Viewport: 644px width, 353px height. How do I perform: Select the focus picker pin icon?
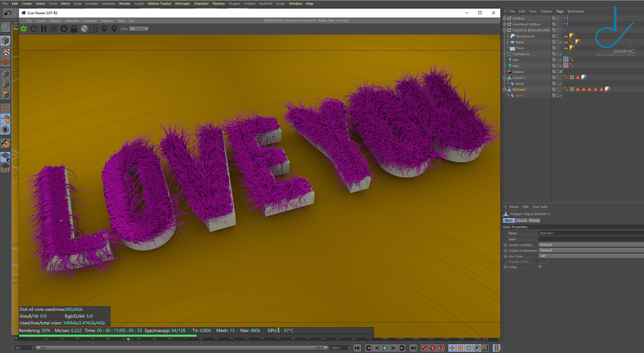pyautogui.click(x=104, y=29)
